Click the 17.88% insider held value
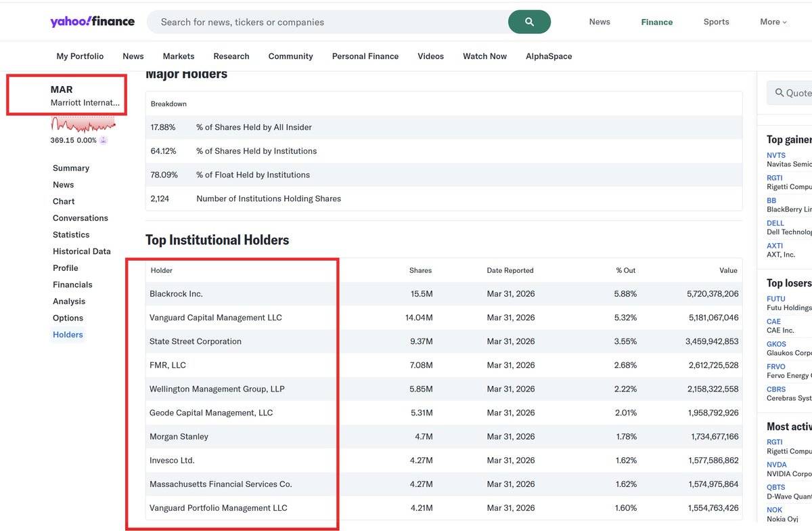 [163, 127]
